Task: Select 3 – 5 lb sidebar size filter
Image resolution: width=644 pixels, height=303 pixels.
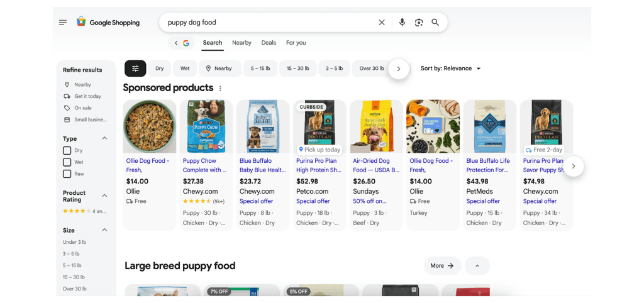Action: [x=71, y=254]
